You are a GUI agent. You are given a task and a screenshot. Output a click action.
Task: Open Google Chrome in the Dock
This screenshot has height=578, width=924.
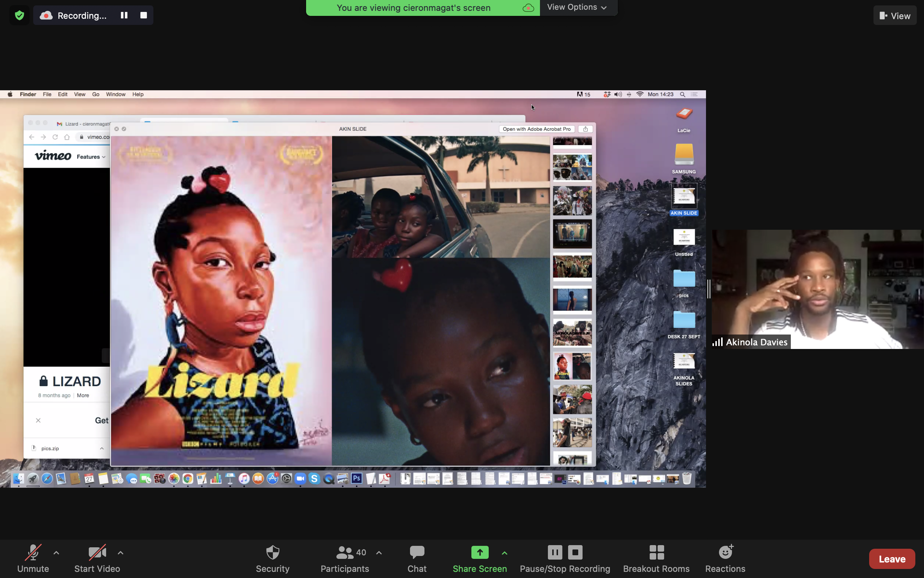(187, 479)
